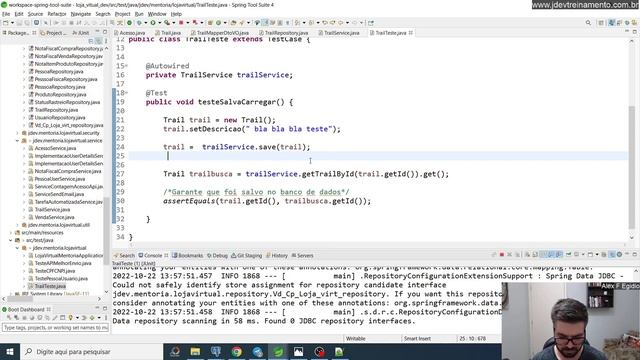
Task: Open the JUnit view tab
Action: click(81, 33)
